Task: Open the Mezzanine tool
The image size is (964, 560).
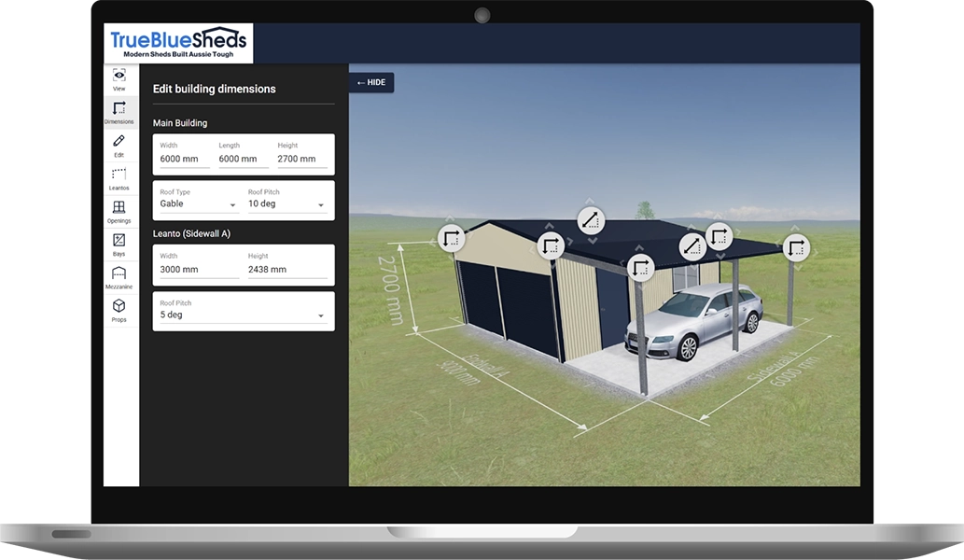Action: 119,277
